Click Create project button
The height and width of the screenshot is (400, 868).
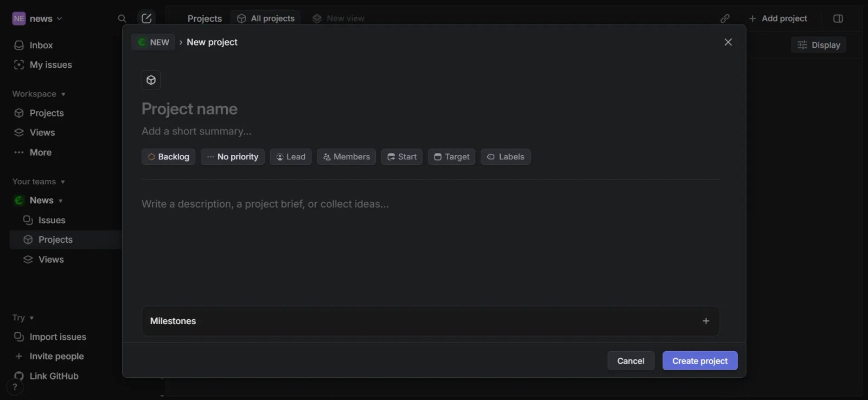click(x=700, y=361)
